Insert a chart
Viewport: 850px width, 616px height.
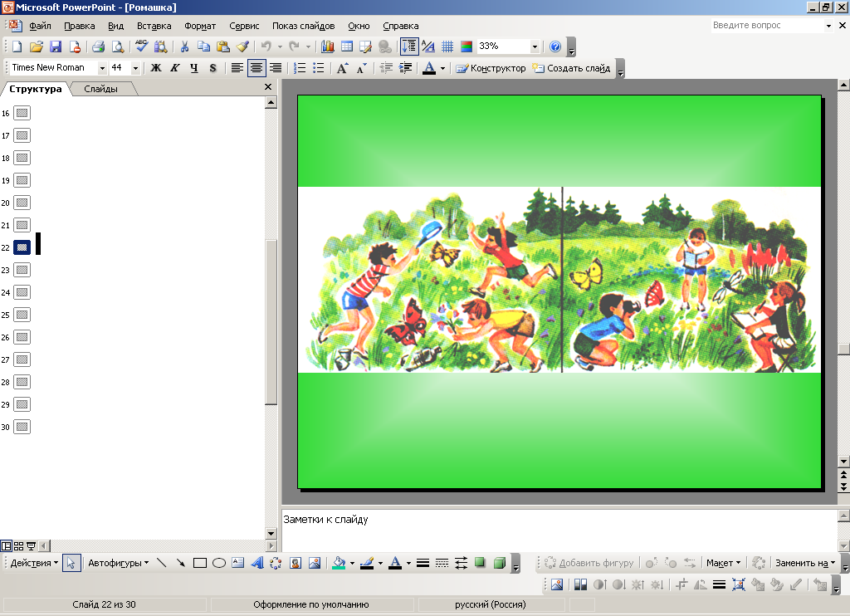(x=327, y=46)
